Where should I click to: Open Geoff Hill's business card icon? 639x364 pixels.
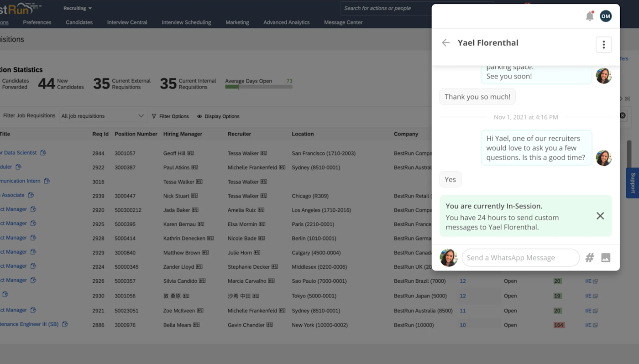click(190, 153)
